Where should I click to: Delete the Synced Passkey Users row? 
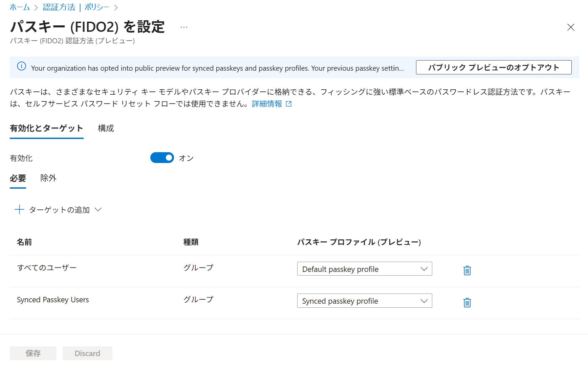pos(467,303)
